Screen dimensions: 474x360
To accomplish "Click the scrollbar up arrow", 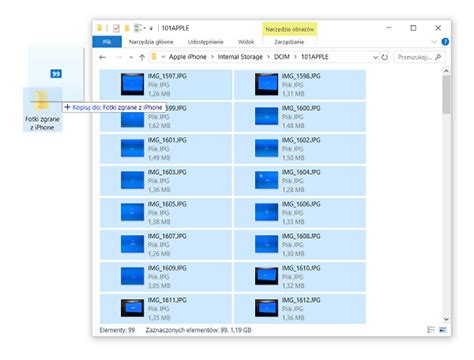I will pos(446,71).
